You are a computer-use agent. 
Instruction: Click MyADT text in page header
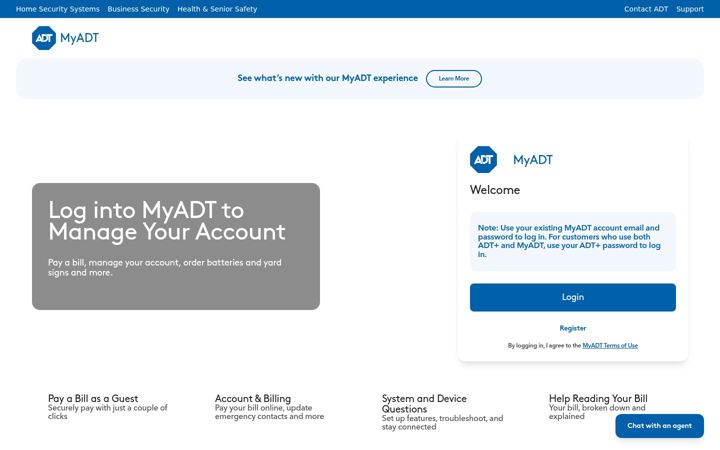pos(79,38)
